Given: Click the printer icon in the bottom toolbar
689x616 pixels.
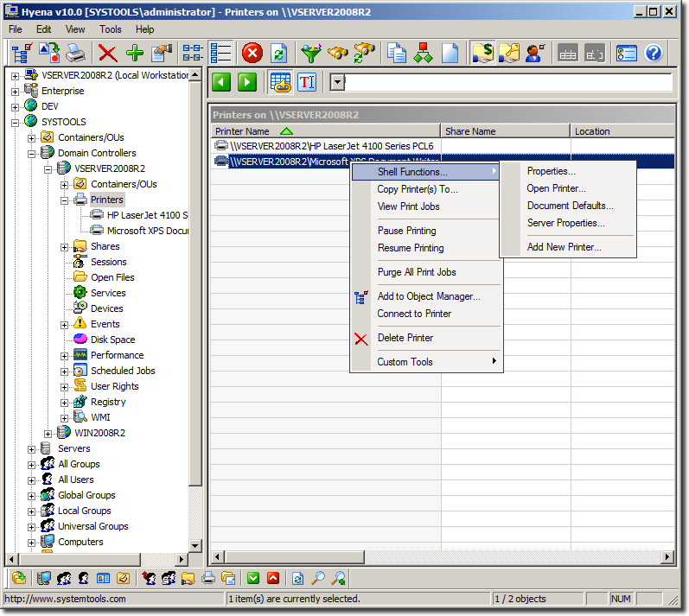Looking at the screenshot, I should pos(208,578).
